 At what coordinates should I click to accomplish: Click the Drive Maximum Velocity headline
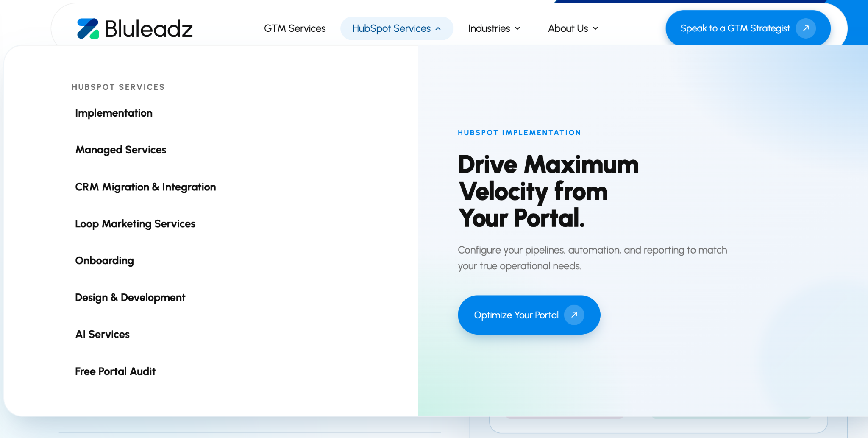tap(548, 191)
